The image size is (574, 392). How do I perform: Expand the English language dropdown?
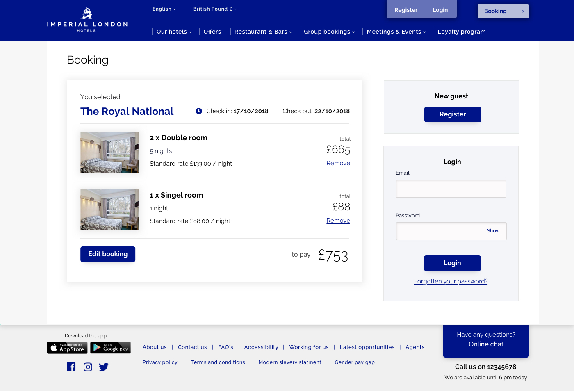click(164, 9)
